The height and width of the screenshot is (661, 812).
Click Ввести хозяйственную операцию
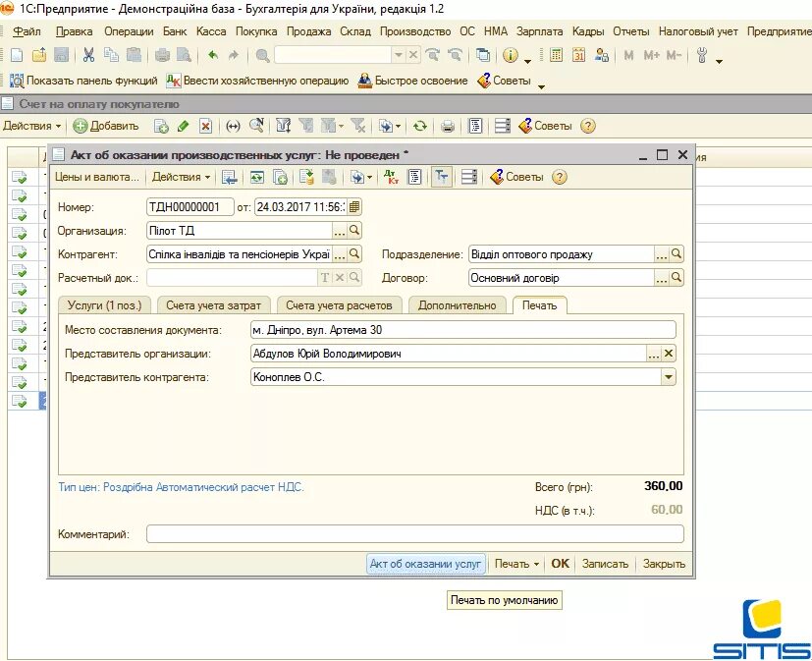(x=257, y=81)
